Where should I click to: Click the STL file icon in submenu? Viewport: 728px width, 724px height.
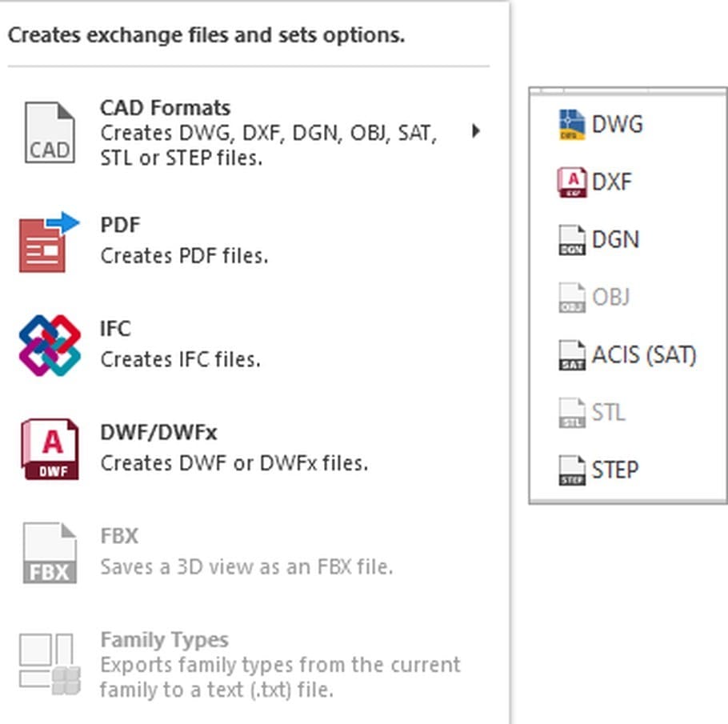pos(571,412)
